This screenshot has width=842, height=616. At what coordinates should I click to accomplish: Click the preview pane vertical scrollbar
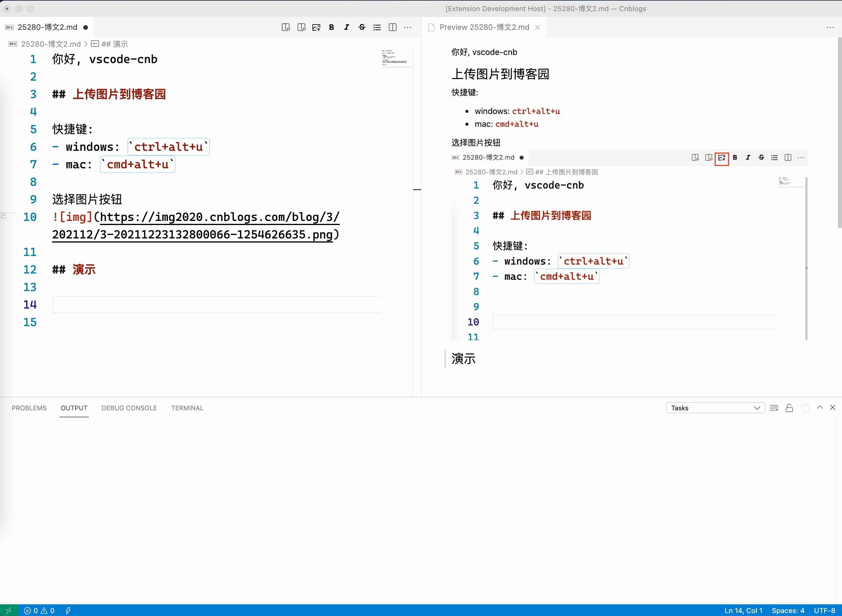[x=839, y=132]
